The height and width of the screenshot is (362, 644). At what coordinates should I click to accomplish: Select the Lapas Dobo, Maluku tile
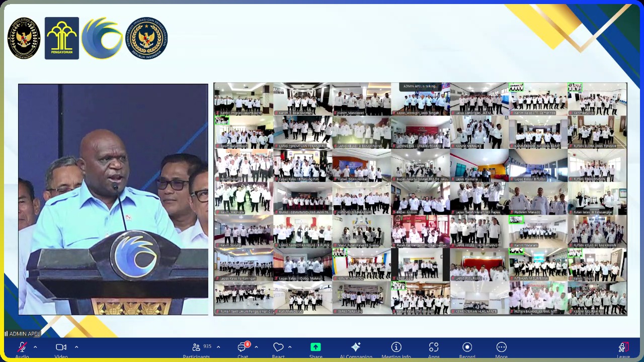[x=302, y=265]
